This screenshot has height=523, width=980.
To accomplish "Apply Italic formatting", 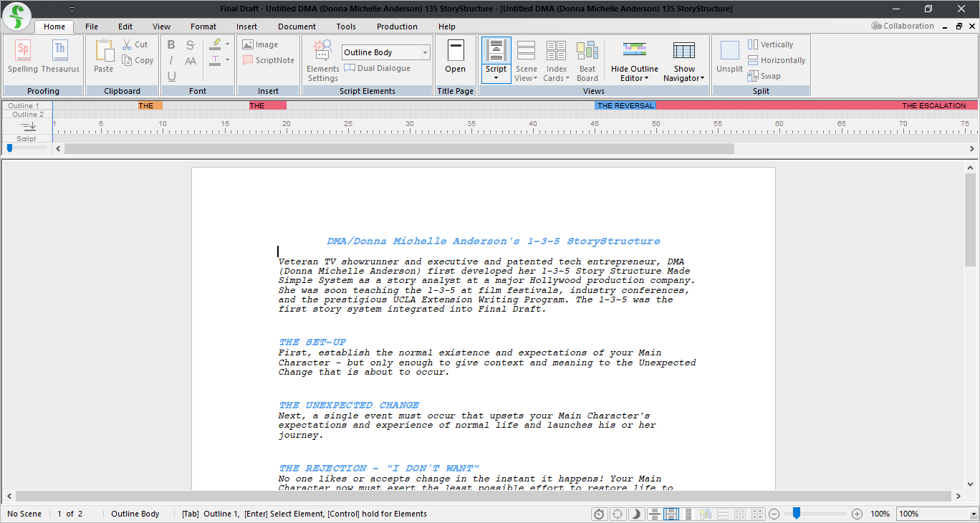I will pos(171,60).
